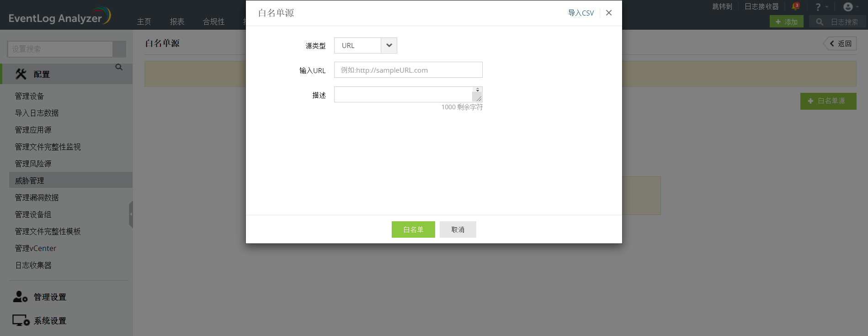868x336 pixels.
Task: Open 日志接收器 in top bar
Action: pyautogui.click(x=761, y=6)
